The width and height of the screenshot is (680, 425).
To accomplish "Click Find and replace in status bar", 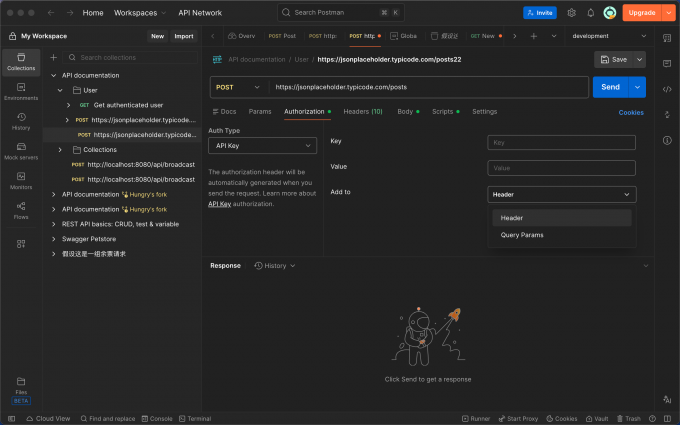I will tap(108, 418).
